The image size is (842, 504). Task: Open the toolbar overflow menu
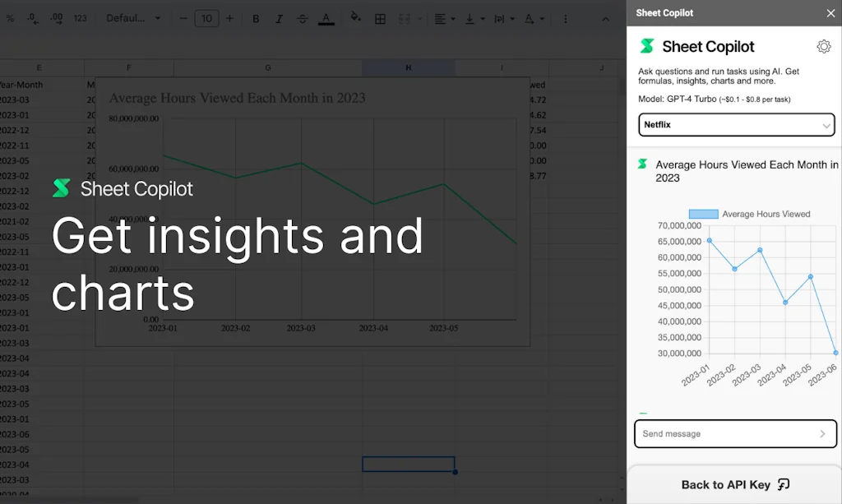(x=565, y=18)
